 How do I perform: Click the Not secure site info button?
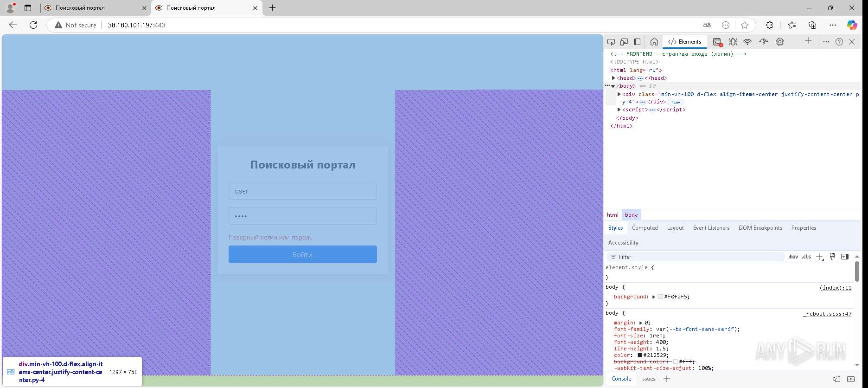point(76,25)
